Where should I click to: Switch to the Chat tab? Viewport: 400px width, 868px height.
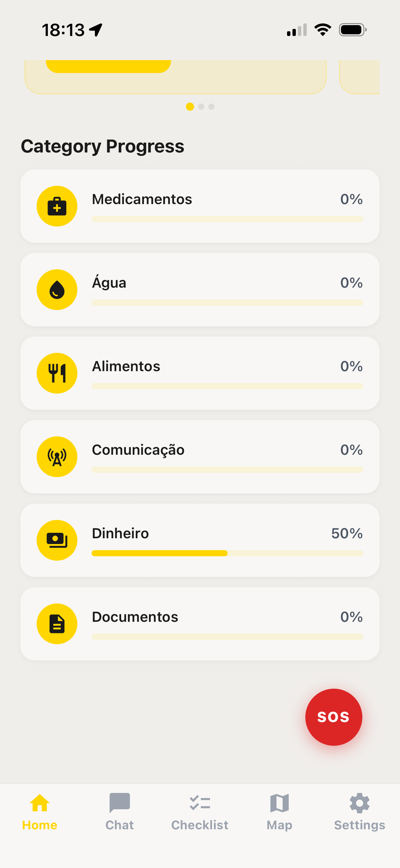coord(119,811)
